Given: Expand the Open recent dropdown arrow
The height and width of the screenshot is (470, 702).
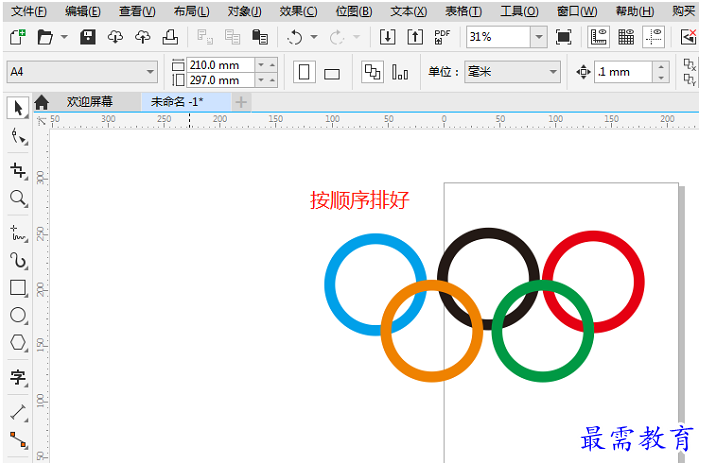Looking at the screenshot, I should pos(64,37).
